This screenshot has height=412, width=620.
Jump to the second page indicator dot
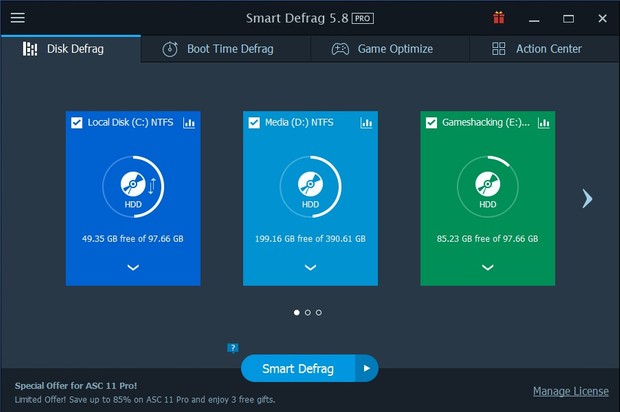[x=308, y=312]
